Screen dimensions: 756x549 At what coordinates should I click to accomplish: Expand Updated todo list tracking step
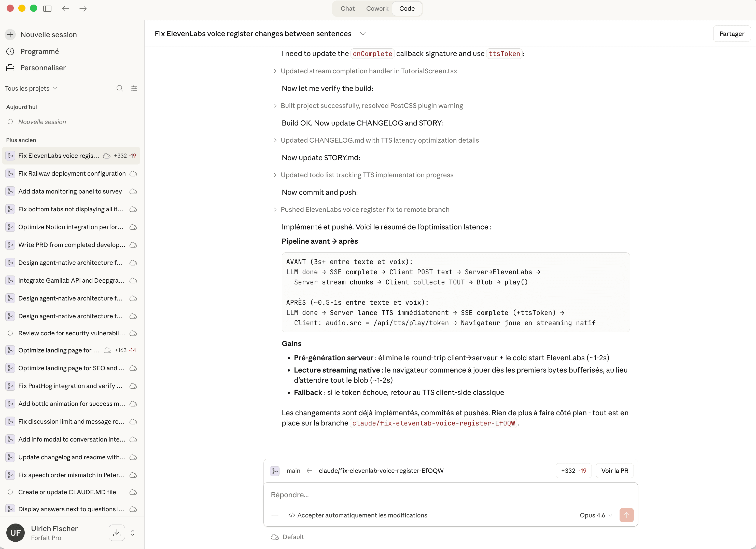tap(364, 175)
